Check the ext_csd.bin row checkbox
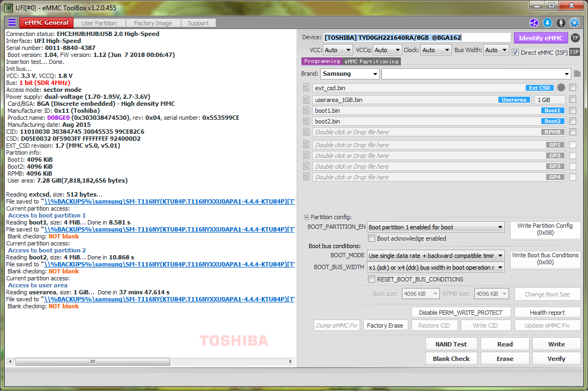 [x=572, y=88]
